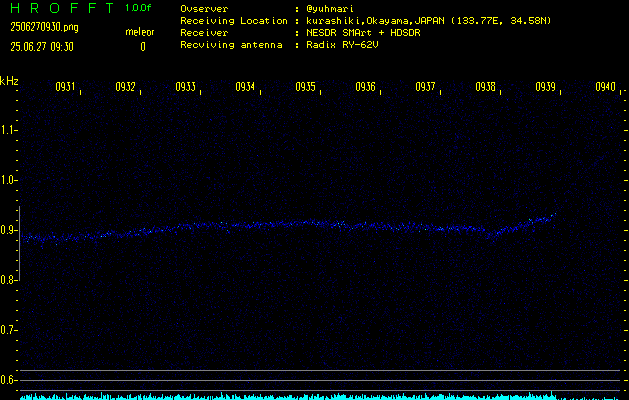629x400 pixels.
Task: Click the meteor count value 0
Action: pos(143,47)
